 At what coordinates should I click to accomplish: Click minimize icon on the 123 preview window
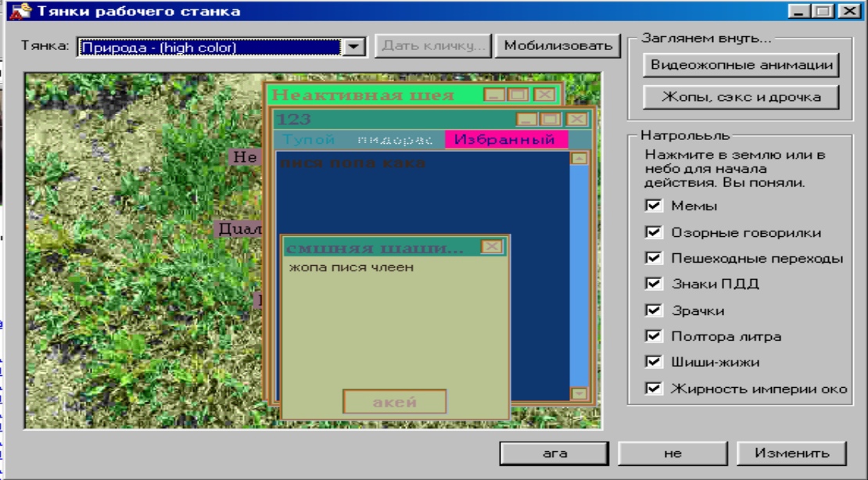[x=526, y=119]
